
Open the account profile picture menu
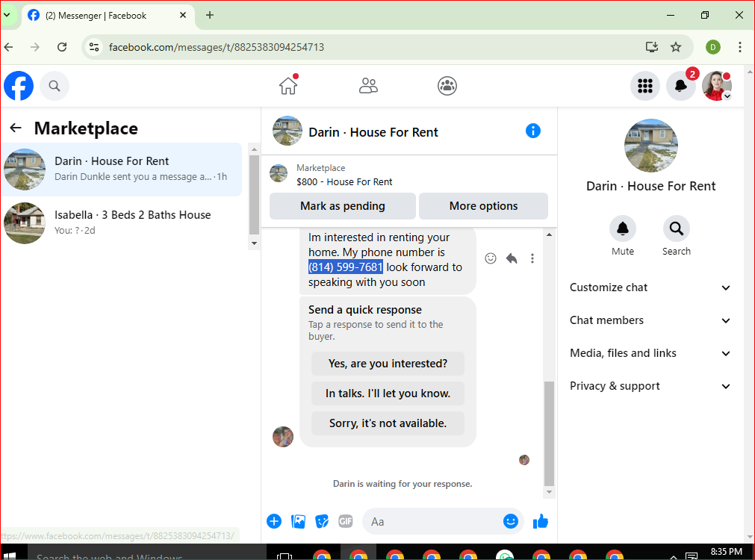click(x=716, y=86)
